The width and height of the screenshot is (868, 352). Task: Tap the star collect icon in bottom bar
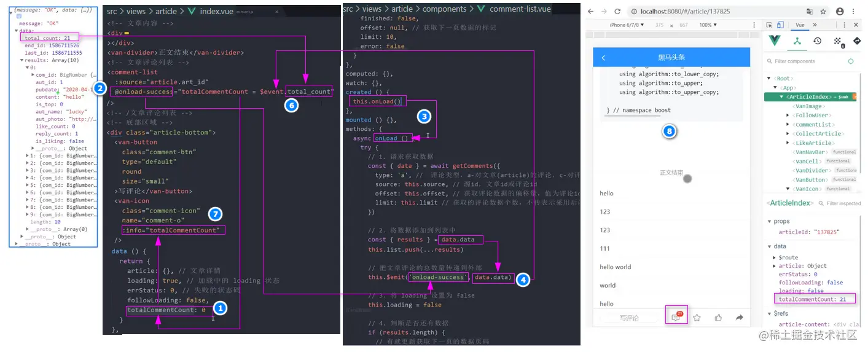click(697, 318)
